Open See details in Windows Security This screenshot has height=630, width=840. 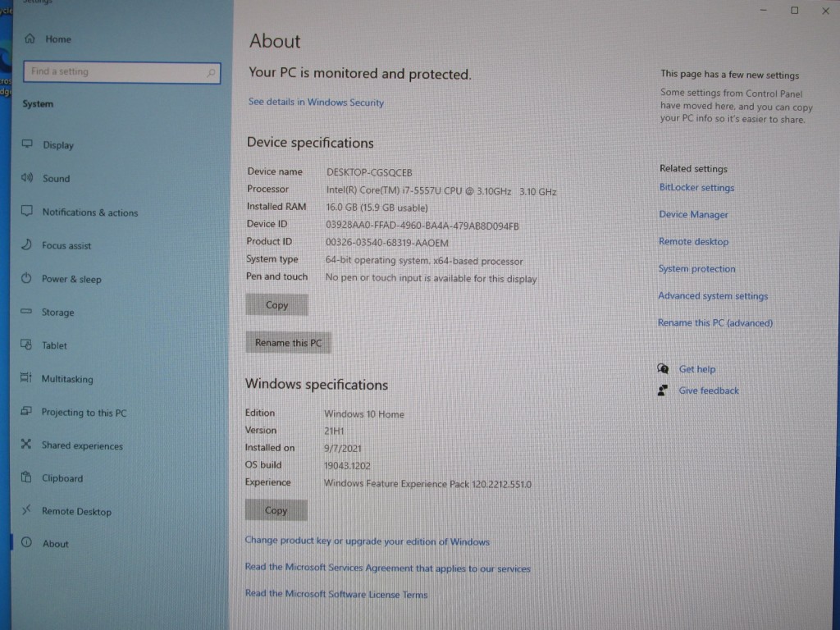[x=316, y=102]
